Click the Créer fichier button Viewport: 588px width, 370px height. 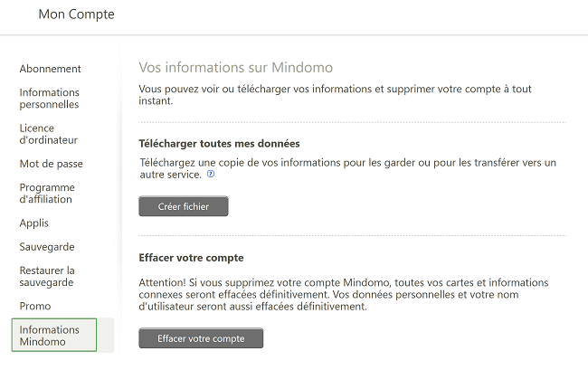pyautogui.click(x=184, y=206)
